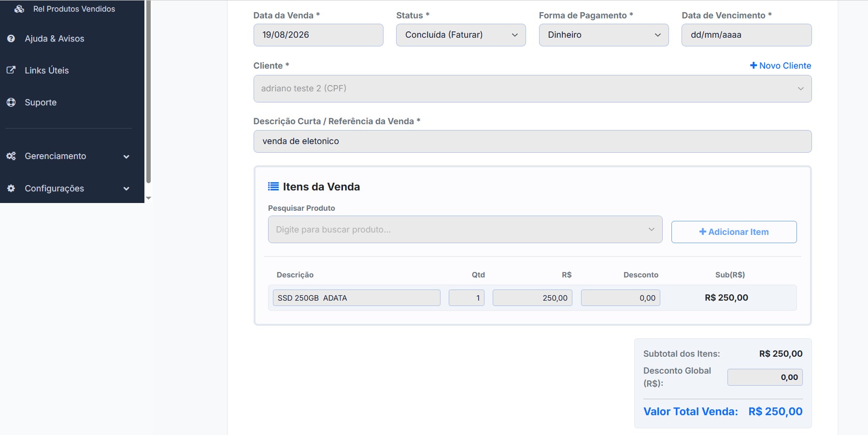Click the Itens da Venda heading
868x435 pixels.
click(x=321, y=187)
